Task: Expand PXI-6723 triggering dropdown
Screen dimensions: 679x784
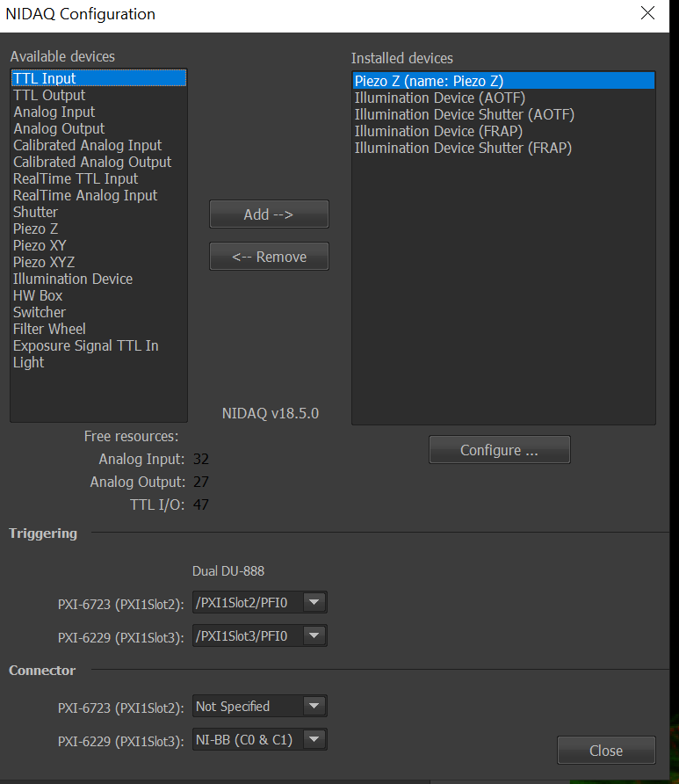Action: pos(314,602)
